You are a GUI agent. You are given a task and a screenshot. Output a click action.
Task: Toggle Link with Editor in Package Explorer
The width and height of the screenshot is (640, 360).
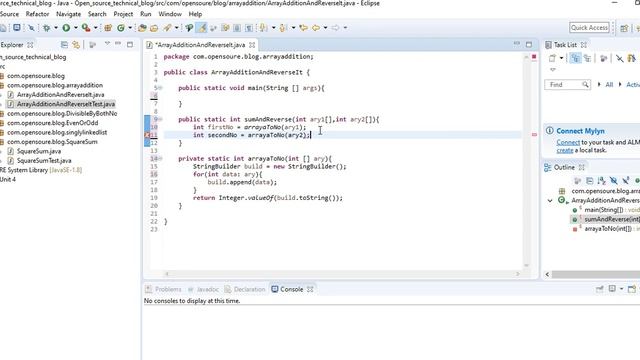tap(76, 44)
